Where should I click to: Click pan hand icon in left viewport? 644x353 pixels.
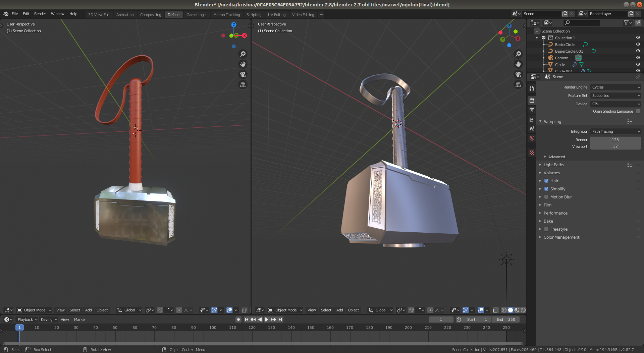point(243,64)
